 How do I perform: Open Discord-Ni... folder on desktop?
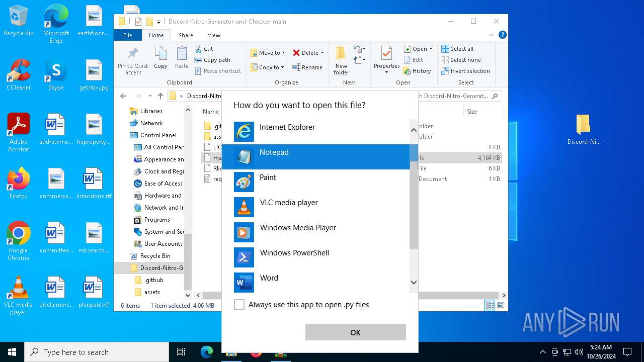point(584,130)
